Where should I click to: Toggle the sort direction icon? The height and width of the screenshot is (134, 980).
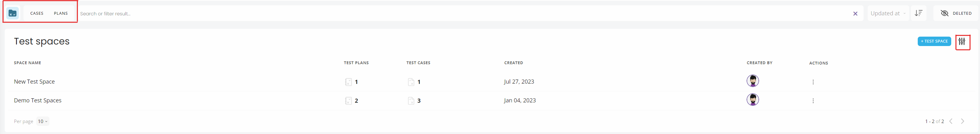click(918, 13)
